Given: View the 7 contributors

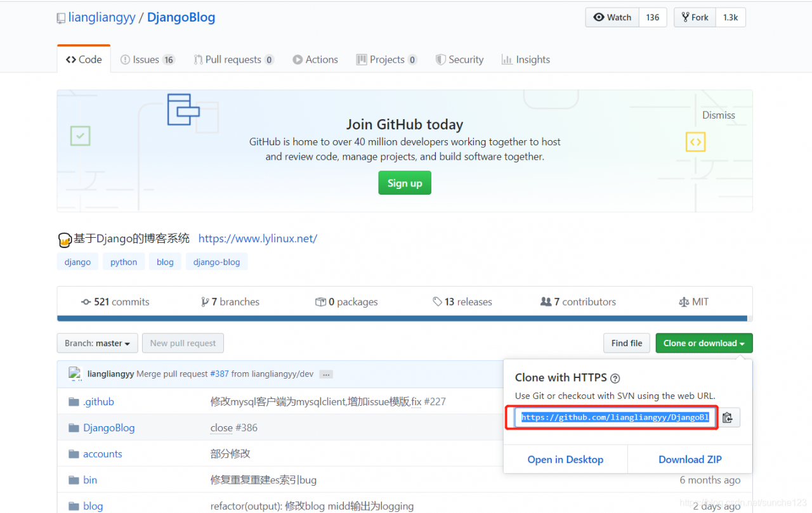Looking at the screenshot, I should click(x=578, y=302).
